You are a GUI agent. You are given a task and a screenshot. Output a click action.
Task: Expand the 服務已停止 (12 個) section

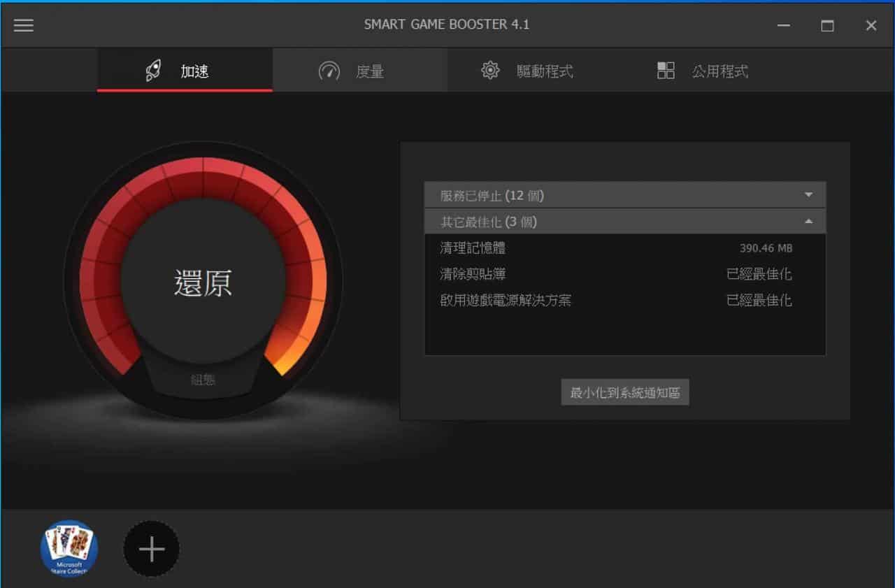(625, 195)
